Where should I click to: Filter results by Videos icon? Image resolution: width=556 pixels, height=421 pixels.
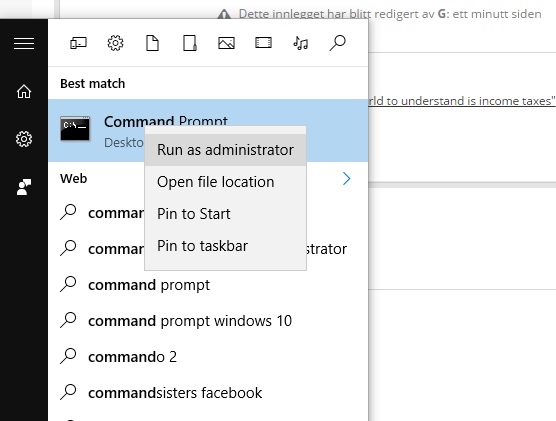click(263, 43)
